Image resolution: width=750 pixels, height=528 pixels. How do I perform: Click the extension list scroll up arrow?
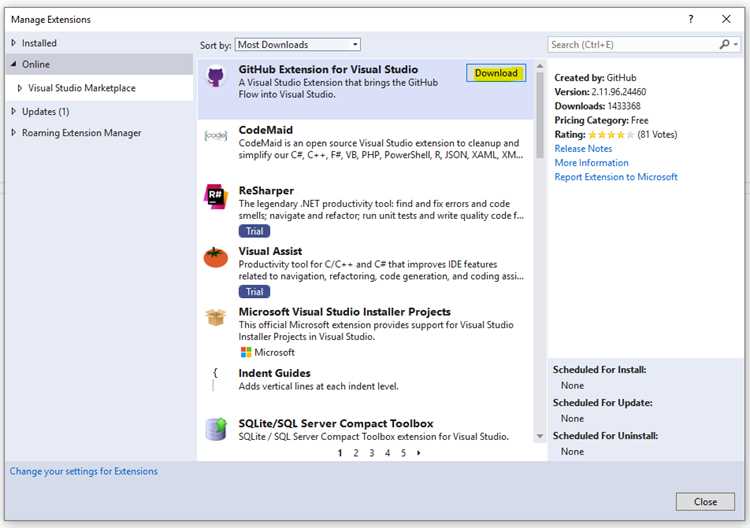coord(540,66)
